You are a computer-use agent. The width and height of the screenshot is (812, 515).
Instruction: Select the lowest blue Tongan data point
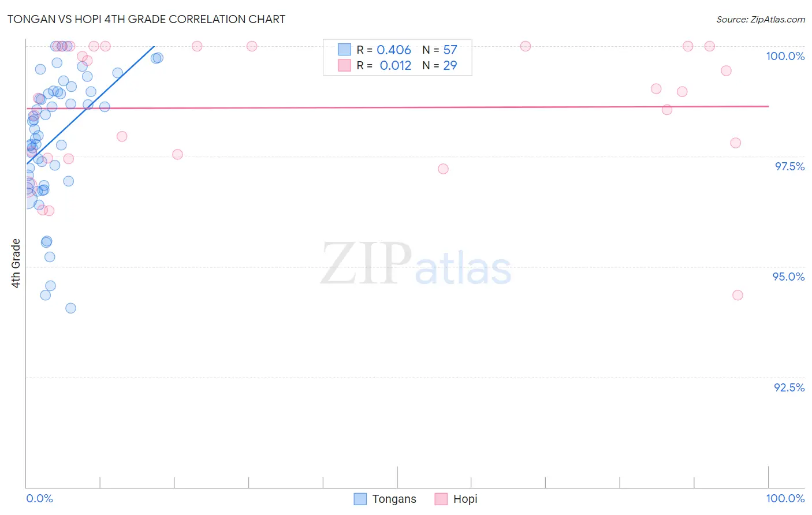pos(70,308)
